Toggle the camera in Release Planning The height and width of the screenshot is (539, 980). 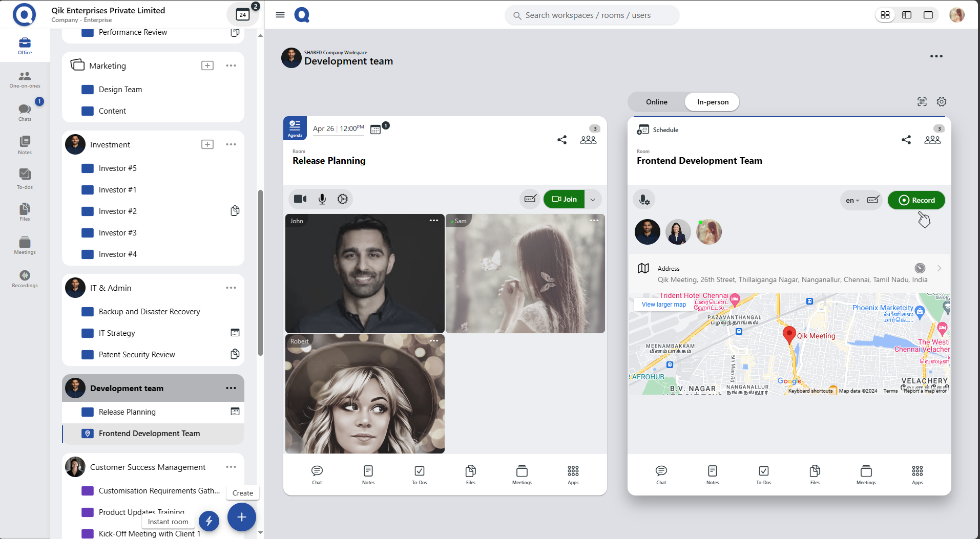[300, 199]
